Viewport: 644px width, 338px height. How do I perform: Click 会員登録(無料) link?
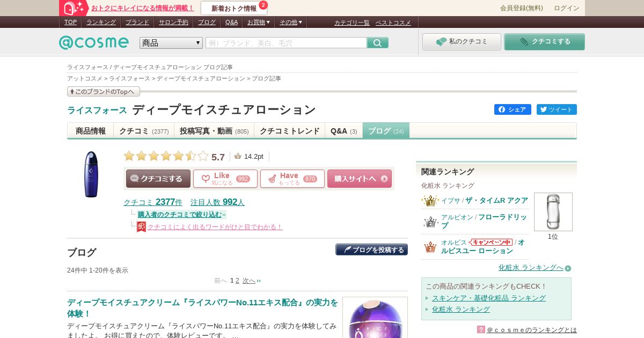[522, 8]
